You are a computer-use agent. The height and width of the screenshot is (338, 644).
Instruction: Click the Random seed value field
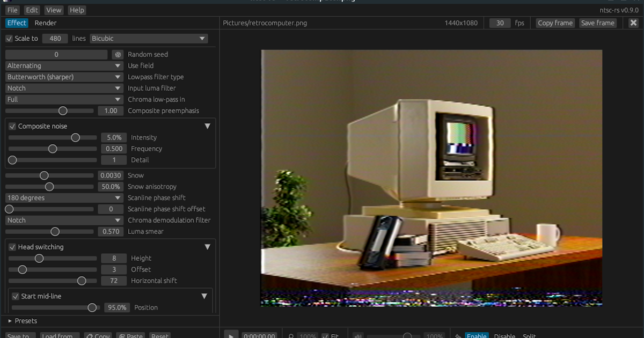click(56, 54)
